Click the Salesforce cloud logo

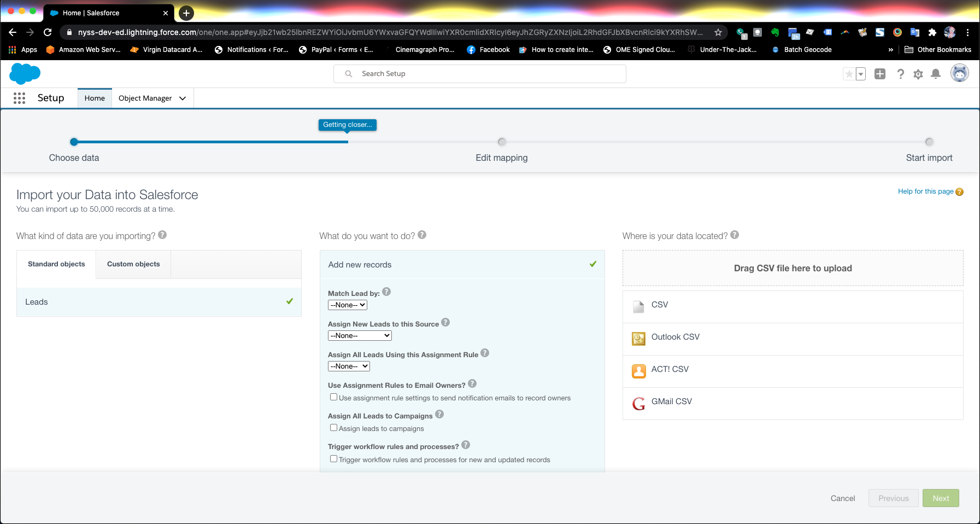pos(25,73)
